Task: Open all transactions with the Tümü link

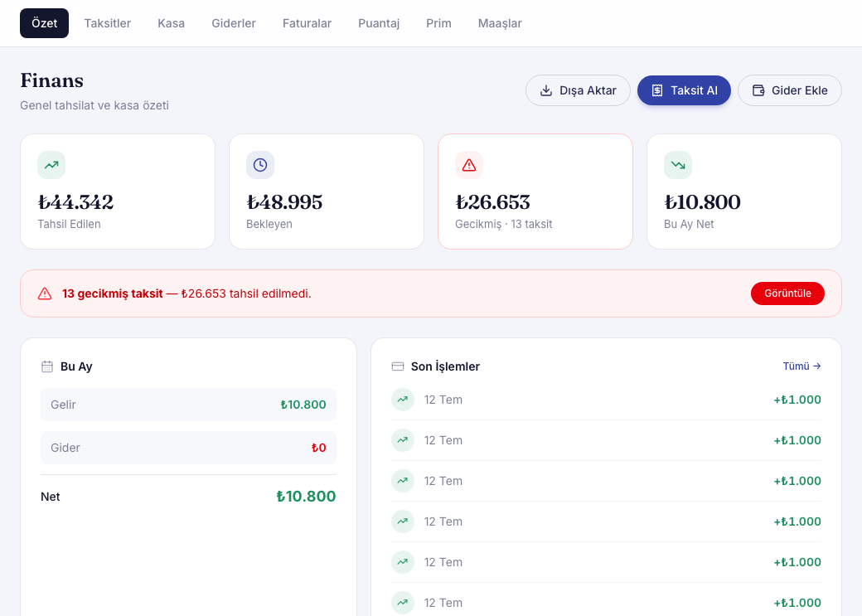Action: pos(801,366)
